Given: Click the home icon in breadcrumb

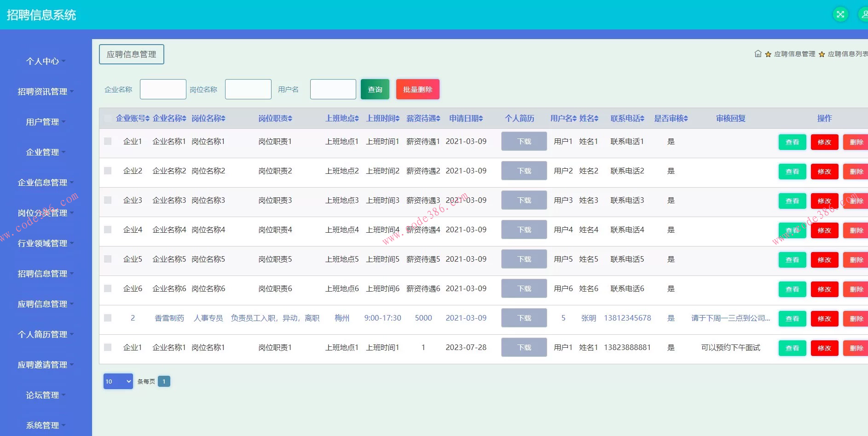Looking at the screenshot, I should point(758,54).
